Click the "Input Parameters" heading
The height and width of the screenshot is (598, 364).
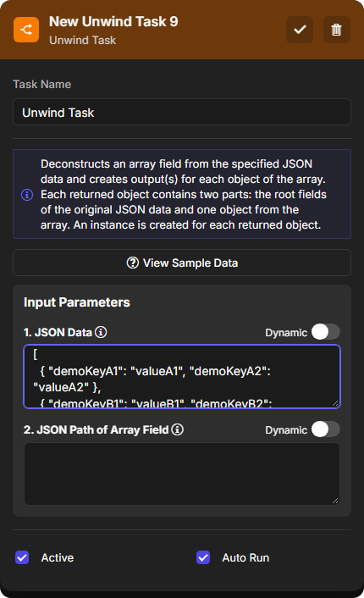tap(77, 302)
